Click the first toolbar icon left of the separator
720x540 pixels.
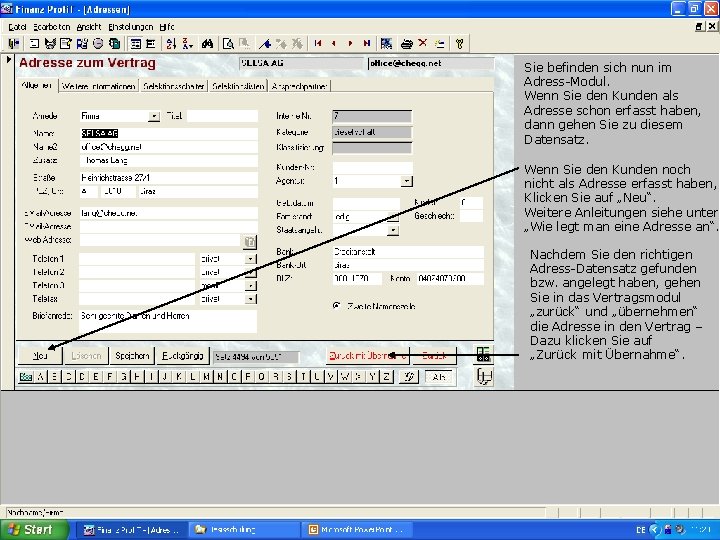click(x=14, y=44)
